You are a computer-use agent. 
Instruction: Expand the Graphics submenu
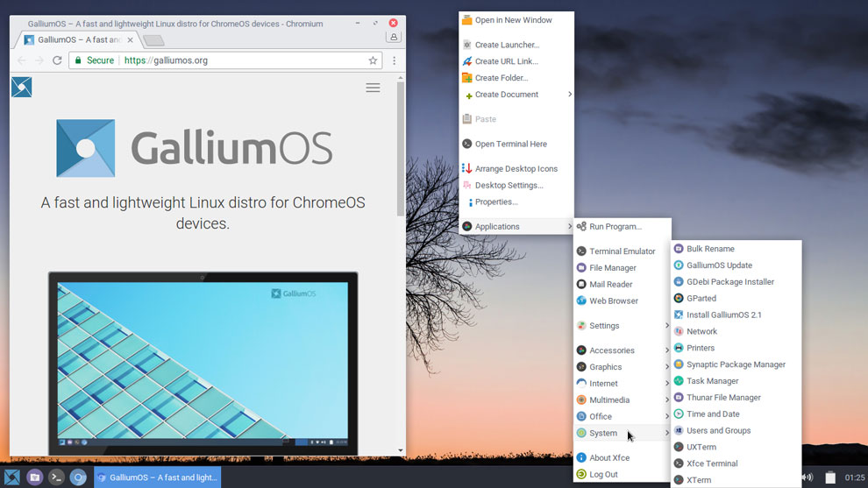[623, 367]
